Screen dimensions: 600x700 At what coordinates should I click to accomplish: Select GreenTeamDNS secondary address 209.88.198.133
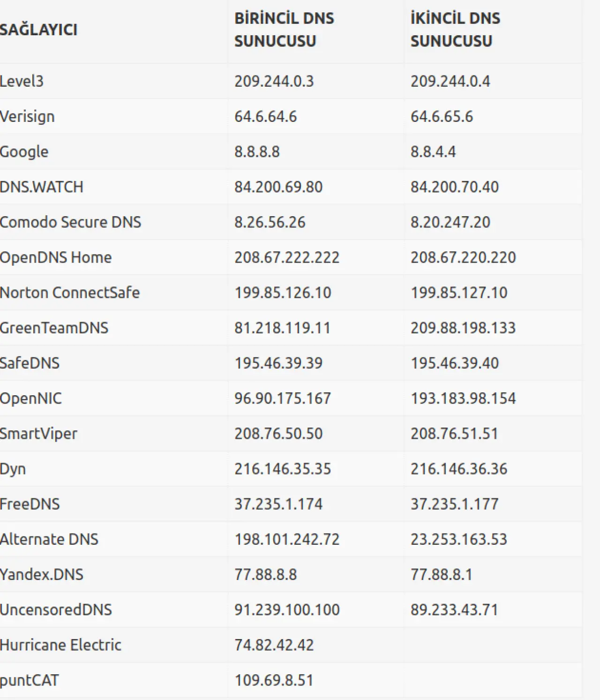(463, 328)
